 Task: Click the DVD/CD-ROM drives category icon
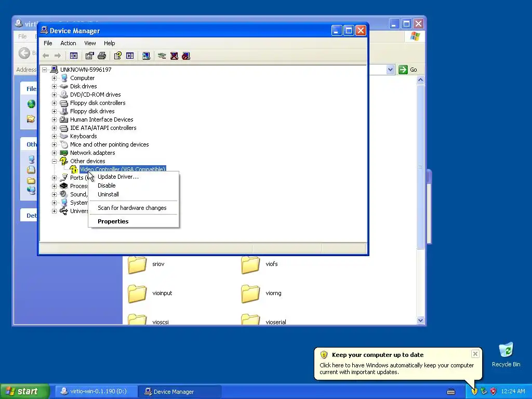(64, 95)
